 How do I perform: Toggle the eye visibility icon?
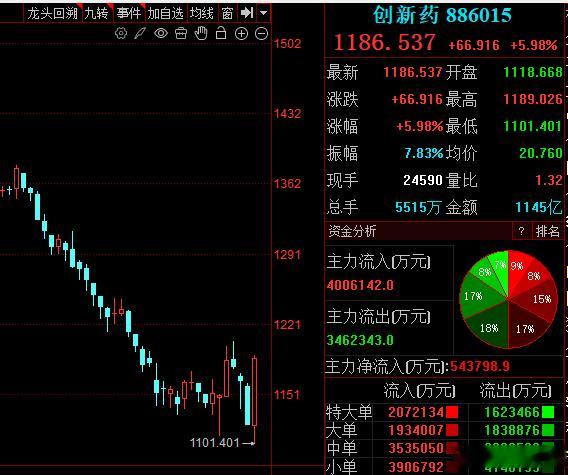[161, 33]
